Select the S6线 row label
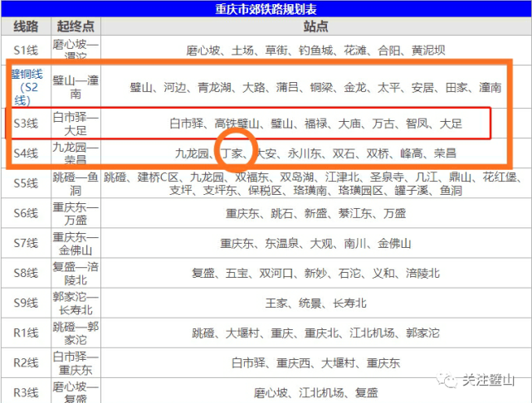 pyautogui.click(x=26, y=213)
